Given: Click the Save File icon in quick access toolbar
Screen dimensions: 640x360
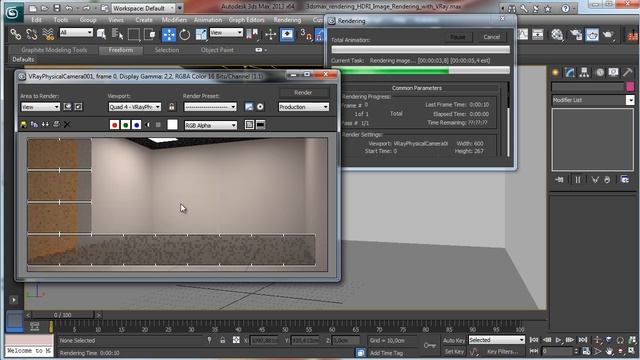Looking at the screenshot, I should (57, 8).
